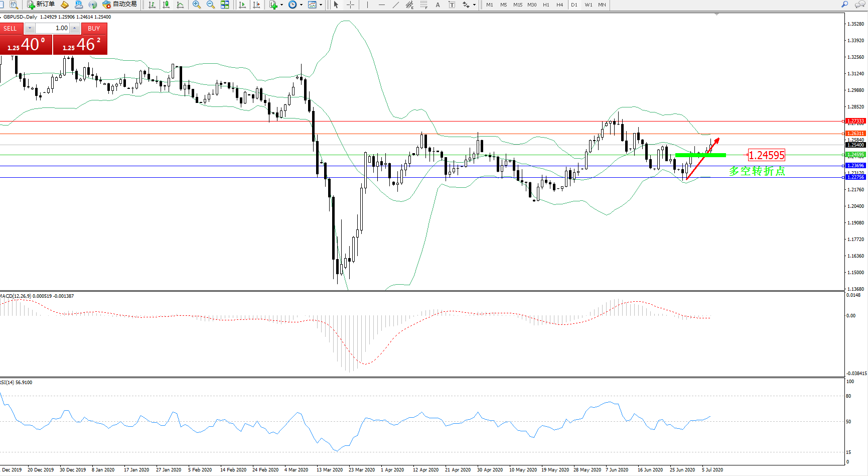Switch chart to bar chart display
This screenshot has width=868, height=476.
click(152, 5)
